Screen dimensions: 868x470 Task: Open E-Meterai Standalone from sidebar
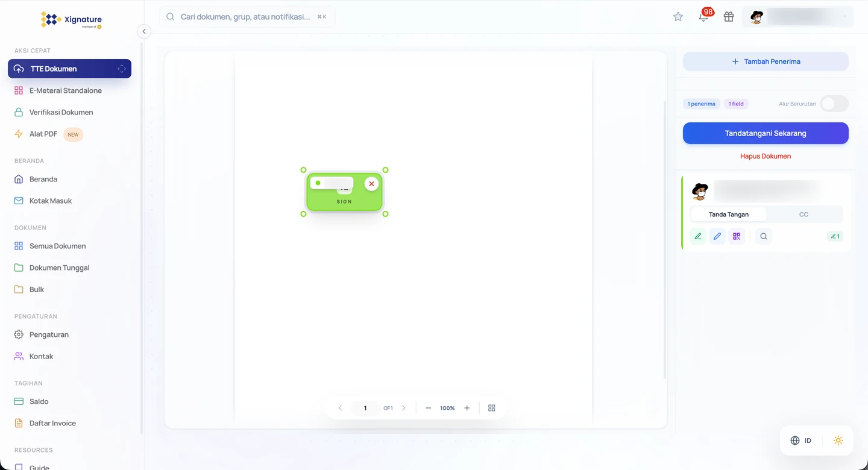click(x=69, y=90)
